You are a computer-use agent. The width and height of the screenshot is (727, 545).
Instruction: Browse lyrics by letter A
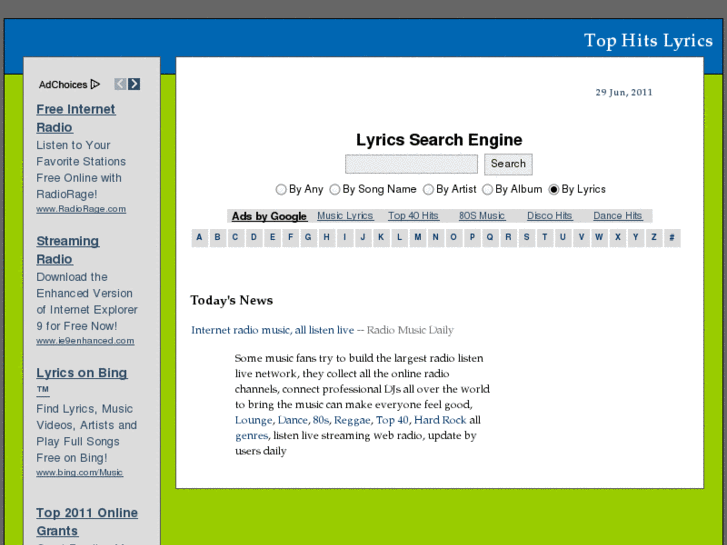pos(200,238)
